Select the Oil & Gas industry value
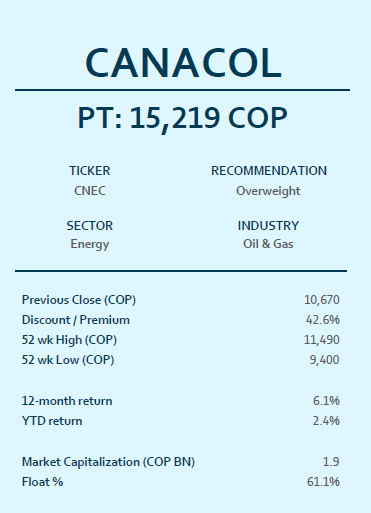The height and width of the screenshot is (513, 371). point(268,244)
